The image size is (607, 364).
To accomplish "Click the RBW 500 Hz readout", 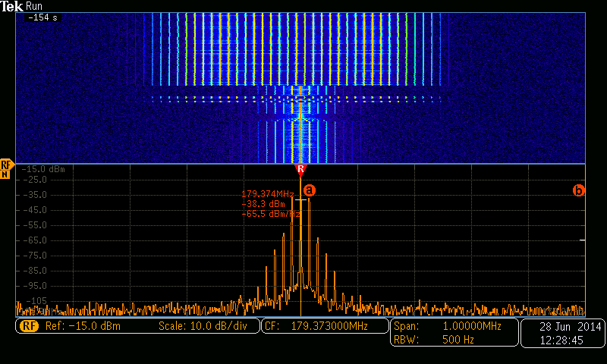I will click(433, 340).
